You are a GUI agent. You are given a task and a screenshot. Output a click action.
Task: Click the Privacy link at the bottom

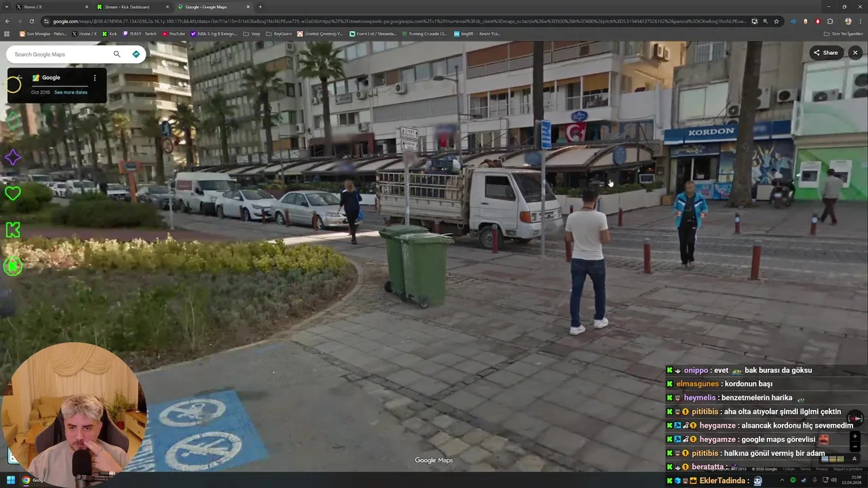point(822,469)
